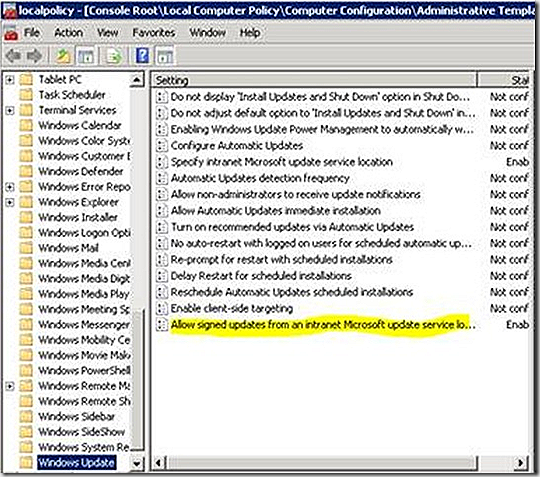Click policy icon for Allow signed updates setting
540x477 pixels.
coord(161,324)
